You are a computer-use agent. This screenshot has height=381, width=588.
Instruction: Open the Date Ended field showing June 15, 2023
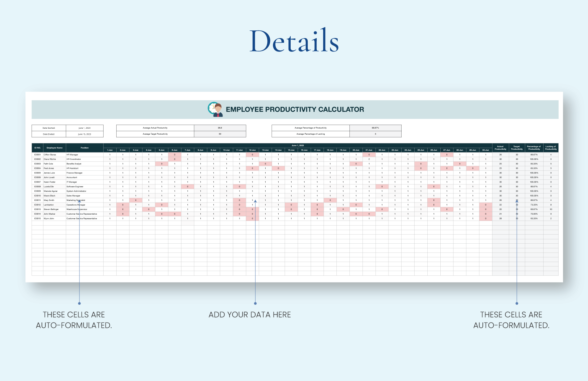coord(85,134)
